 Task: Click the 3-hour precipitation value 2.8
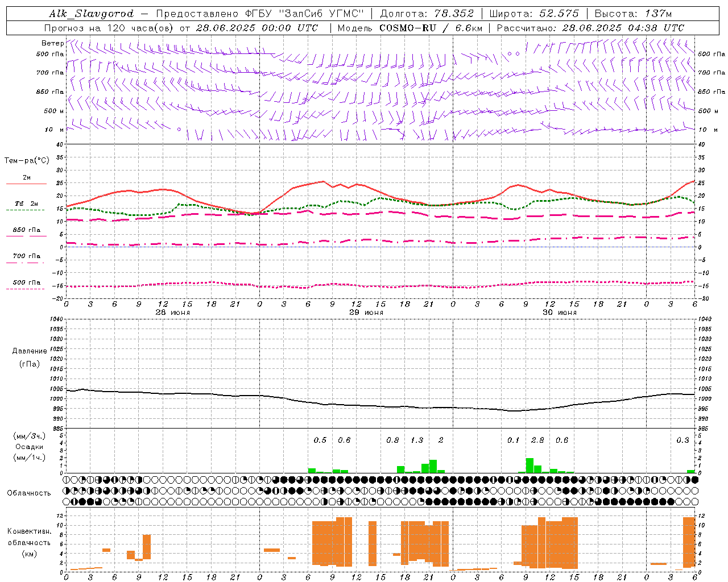tap(537, 440)
